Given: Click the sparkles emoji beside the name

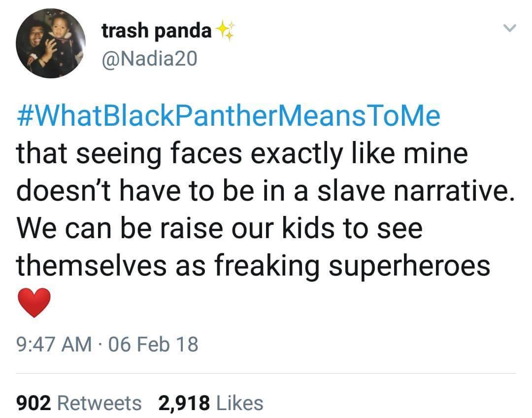Looking at the screenshot, I should [225, 32].
